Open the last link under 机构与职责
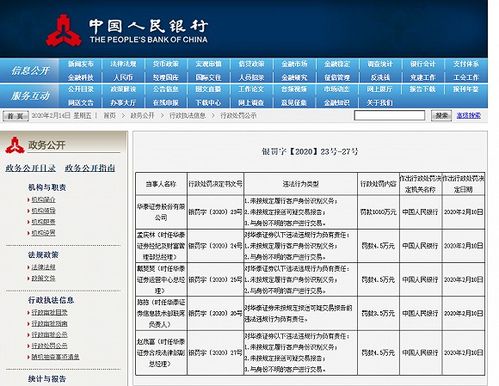499x386 pixels. [x=43, y=233]
